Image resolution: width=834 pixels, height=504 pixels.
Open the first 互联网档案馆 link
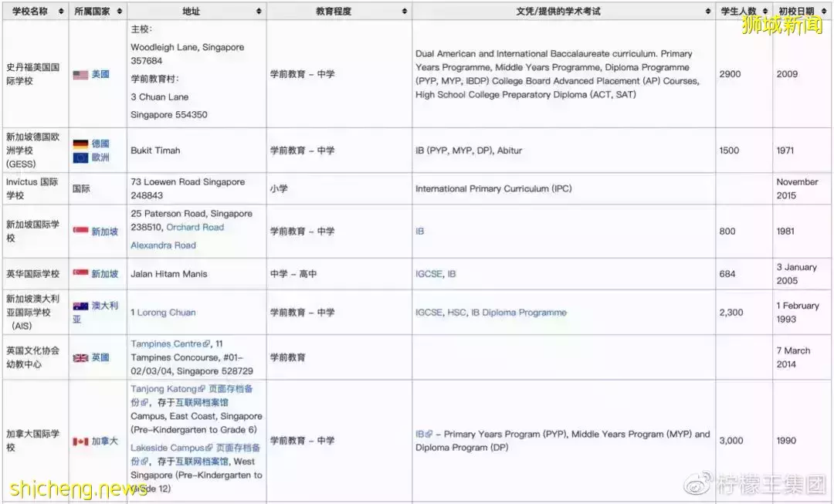coord(202,402)
